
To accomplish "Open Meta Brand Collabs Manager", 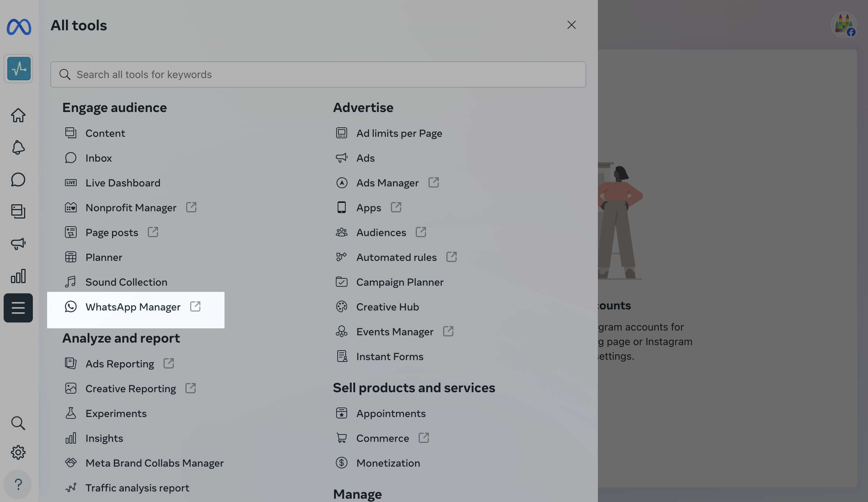I will (x=154, y=463).
